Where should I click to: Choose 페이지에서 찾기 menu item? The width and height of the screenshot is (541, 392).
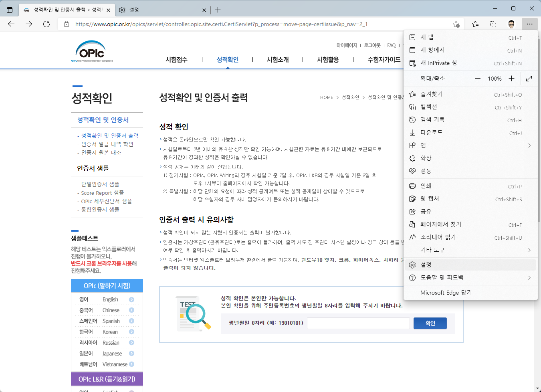coord(470,224)
